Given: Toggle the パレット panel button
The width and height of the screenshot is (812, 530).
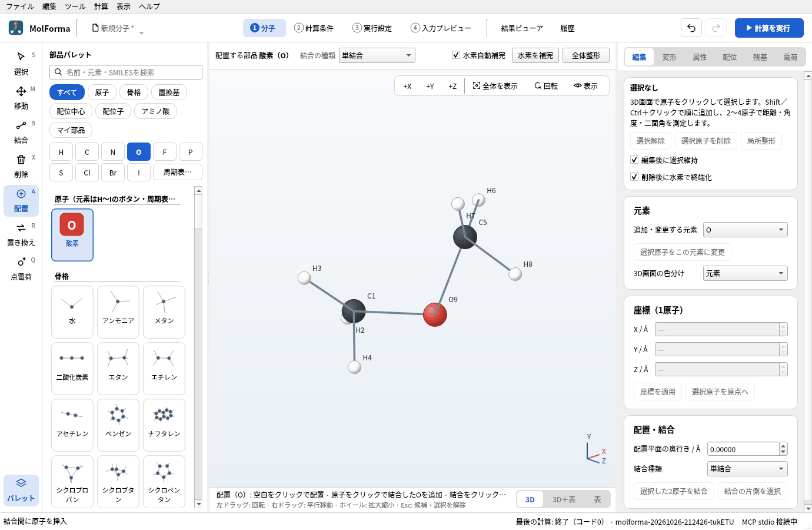Looking at the screenshot, I should point(21,490).
